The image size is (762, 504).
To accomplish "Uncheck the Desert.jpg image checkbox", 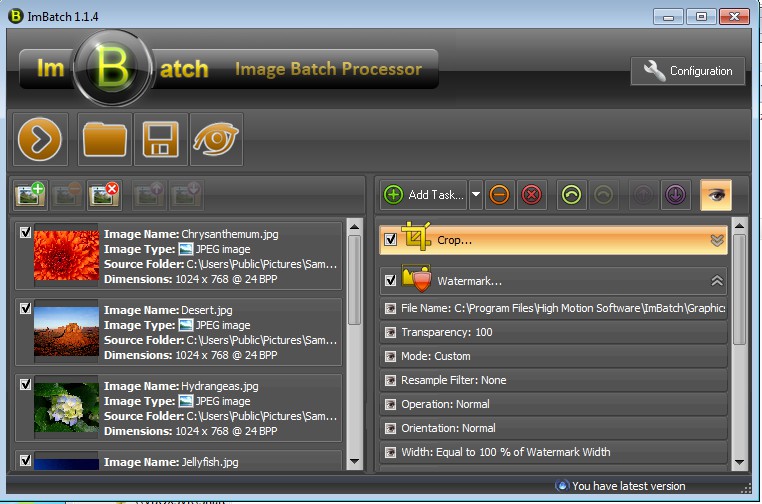I will [26, 308].
